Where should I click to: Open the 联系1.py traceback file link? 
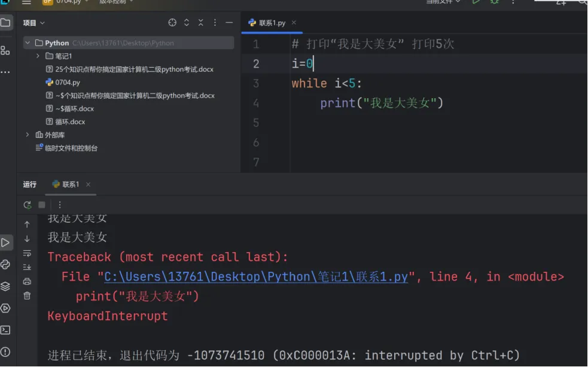pyautogui.click(x=256, y=277)
